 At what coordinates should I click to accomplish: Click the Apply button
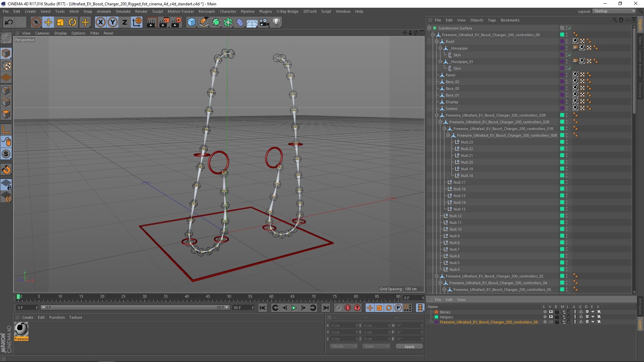(x=409, y=346)
